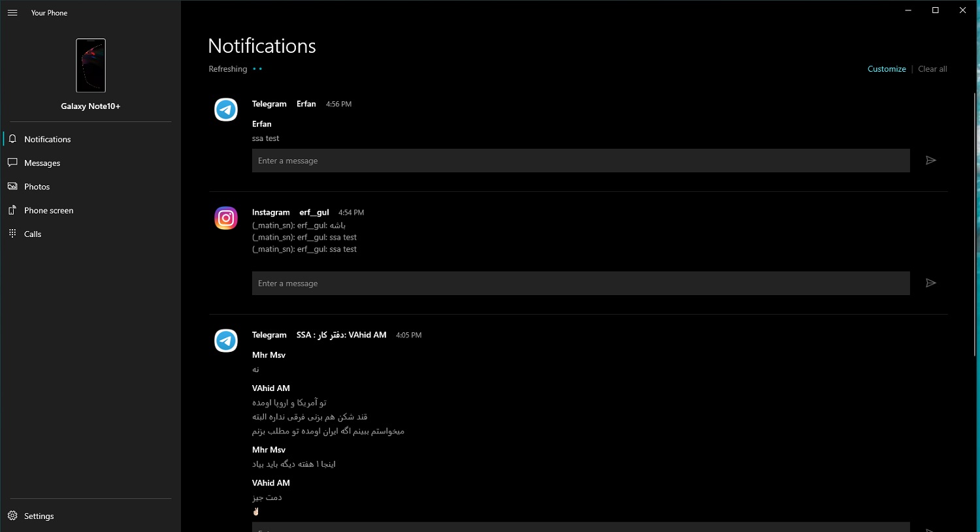This screenshot has width=980, height=532.
Task: Click the Telegram icon for SSA group notification
Action: tap(226, 341)
